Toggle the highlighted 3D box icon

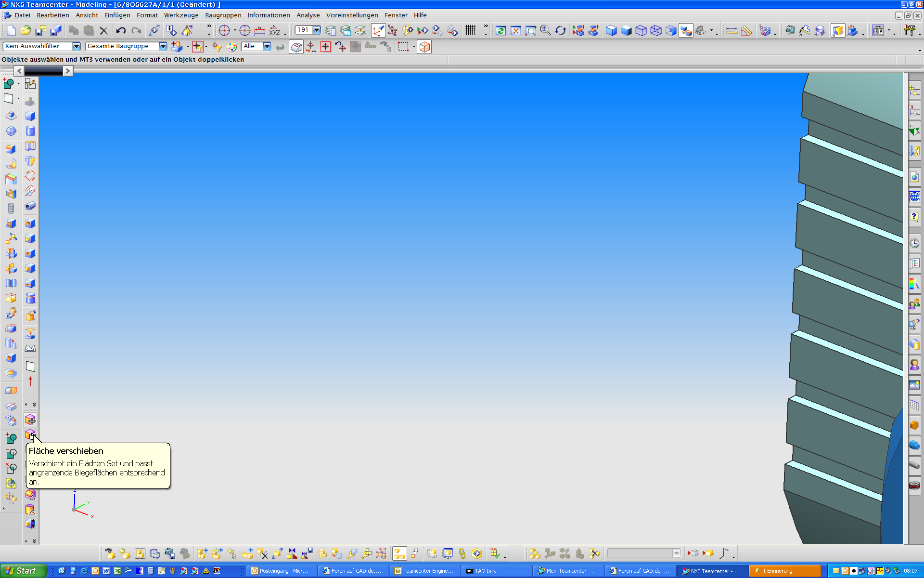tap(424, 47)
